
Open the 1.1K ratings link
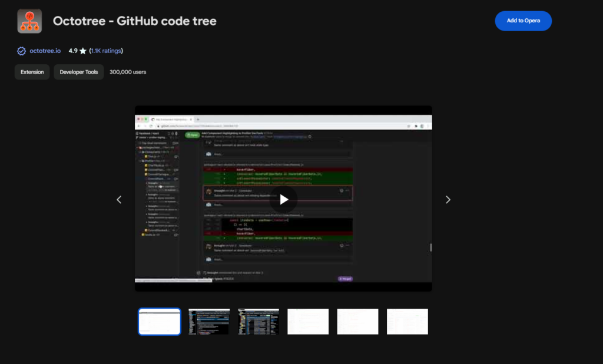(106, 51)
